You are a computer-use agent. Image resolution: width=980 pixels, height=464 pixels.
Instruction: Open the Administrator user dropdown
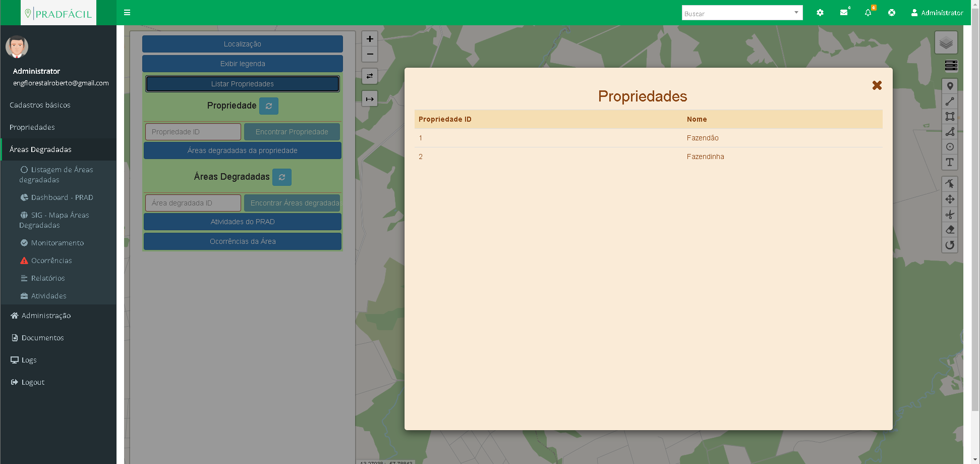click(937, 13)
